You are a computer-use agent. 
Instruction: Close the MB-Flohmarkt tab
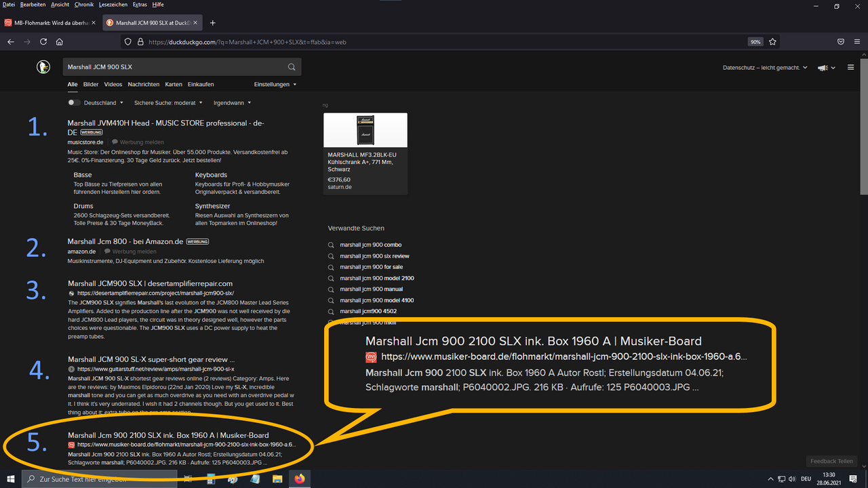94,22
